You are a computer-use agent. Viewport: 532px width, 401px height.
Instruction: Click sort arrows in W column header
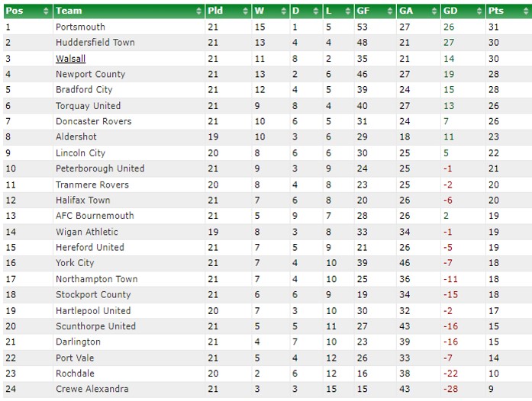pos(284,11)
